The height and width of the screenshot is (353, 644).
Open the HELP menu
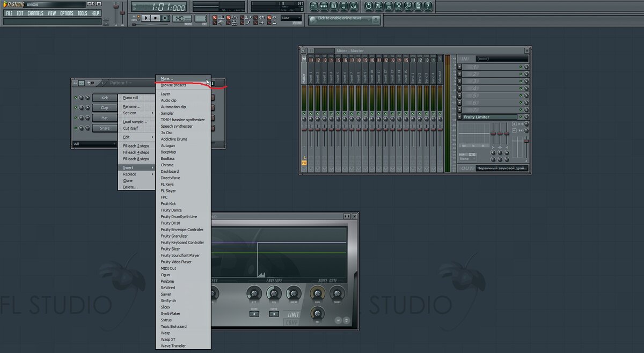point(96,13)
